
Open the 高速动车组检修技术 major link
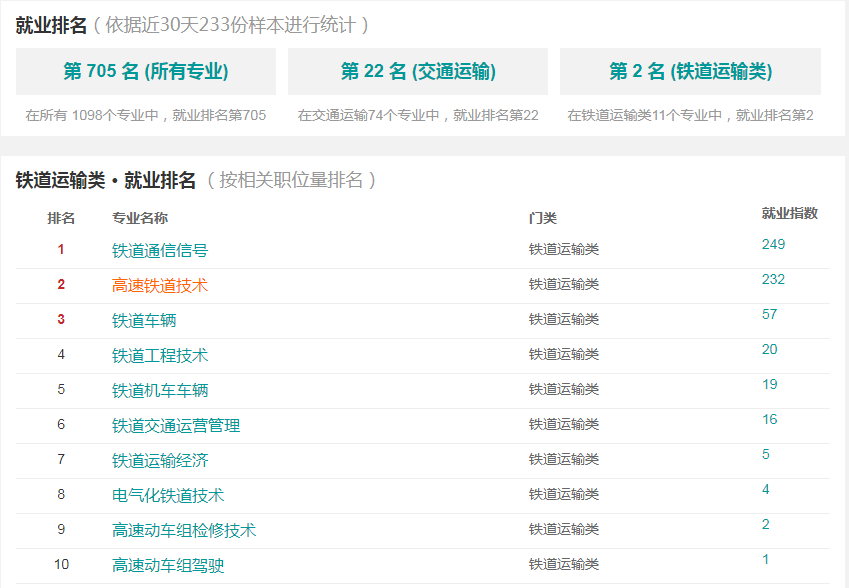184,531
